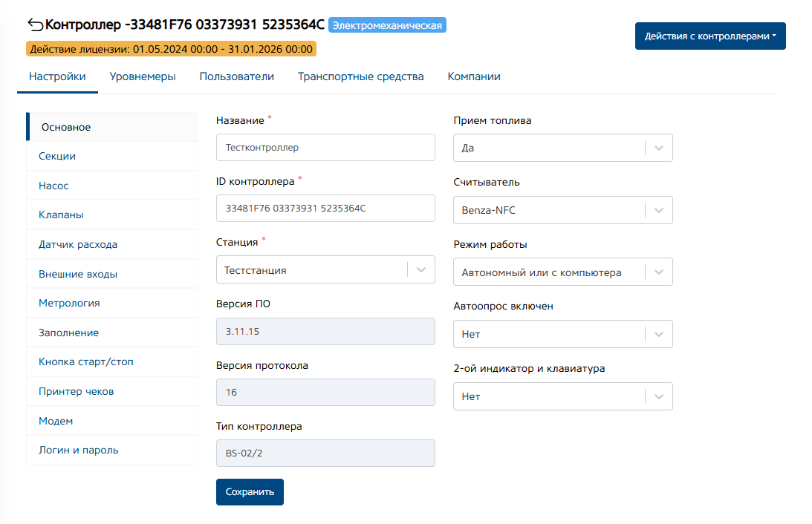
Task: Open Логин и пароль section
Action: pos(78,450)
